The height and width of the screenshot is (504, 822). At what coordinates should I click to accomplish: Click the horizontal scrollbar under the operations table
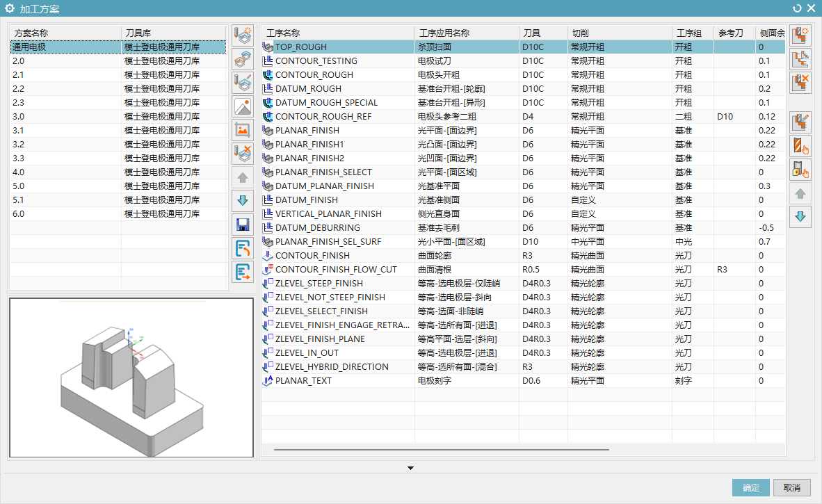[x=441, y=450]
